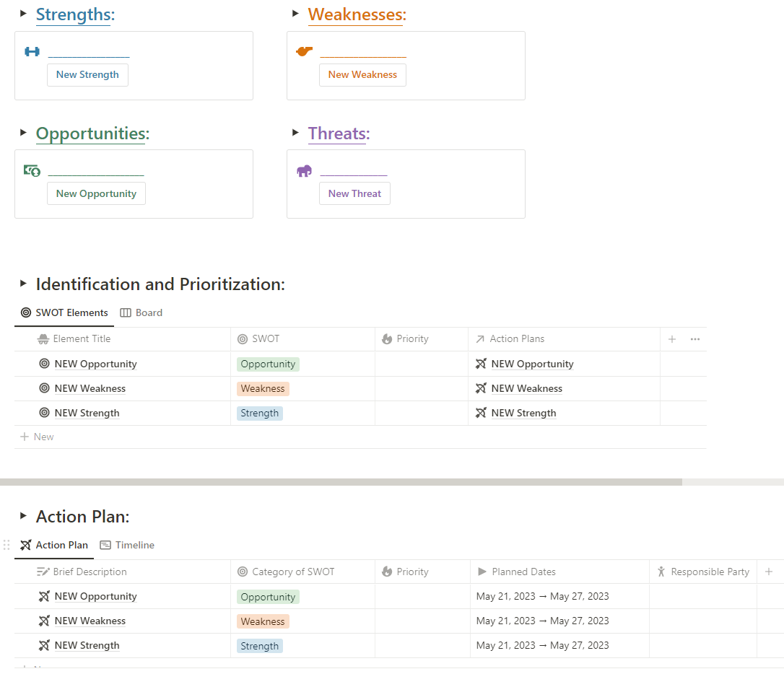Viewport: 784px width, 687px height.
Task: Click the elephant icon in Threats card
Action: (x=305, y=171)
